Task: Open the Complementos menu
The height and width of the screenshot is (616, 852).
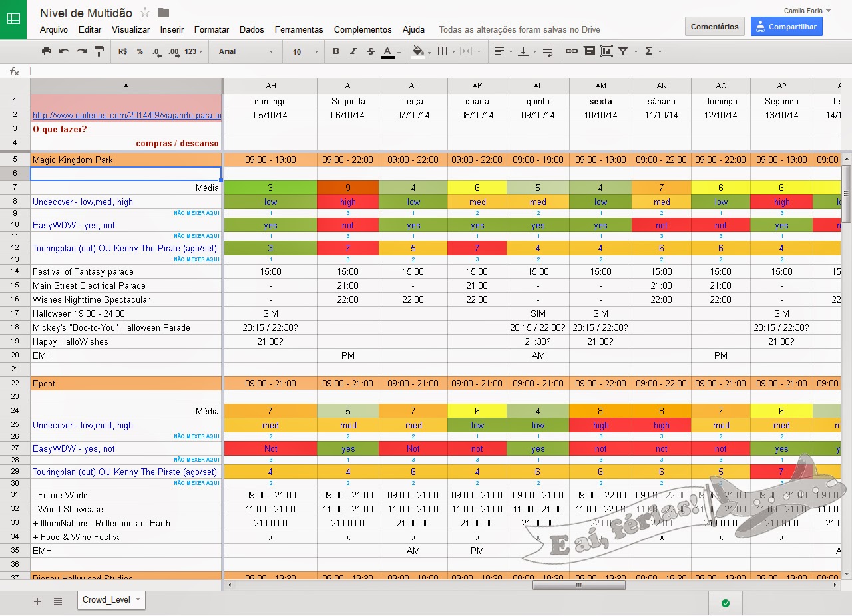Action: pyautogui.click(x=363, y=29)
